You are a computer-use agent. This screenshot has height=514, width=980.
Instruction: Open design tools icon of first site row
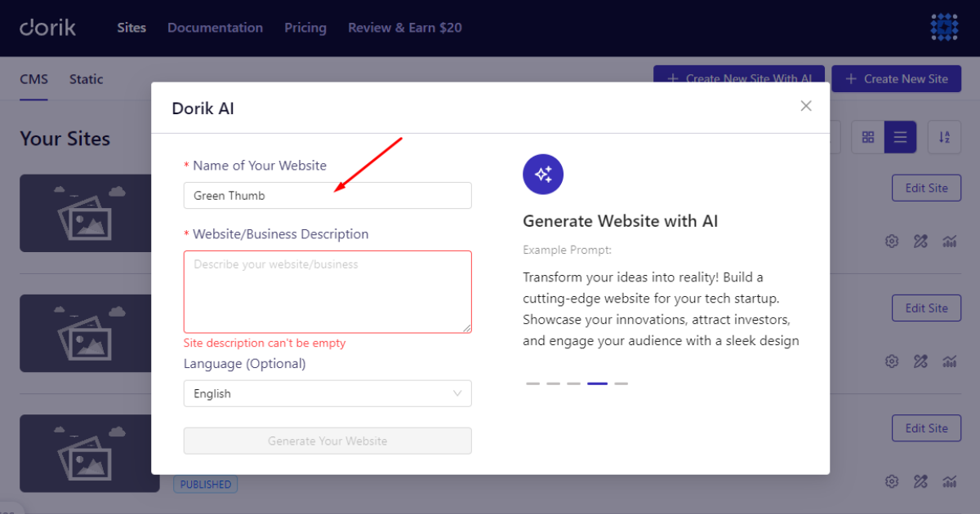click(920, 241)
